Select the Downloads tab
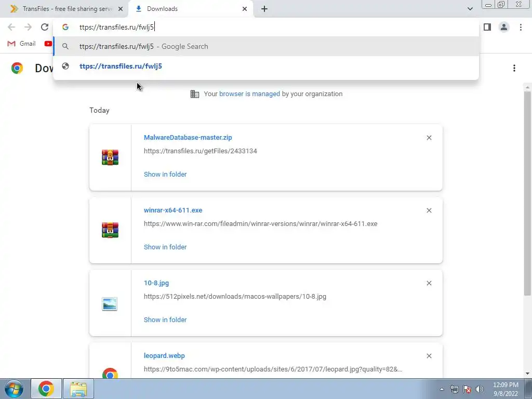Screen dimensions: 532x399 pos(190,9)
